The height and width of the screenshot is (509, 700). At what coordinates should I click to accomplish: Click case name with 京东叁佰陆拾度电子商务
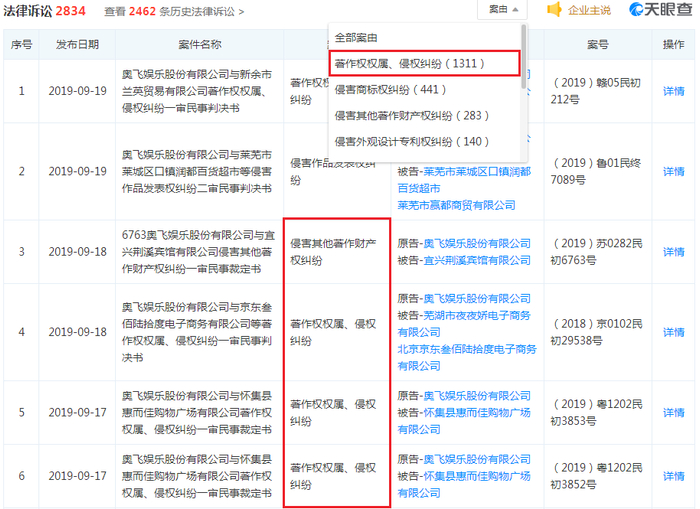(197, 332)
